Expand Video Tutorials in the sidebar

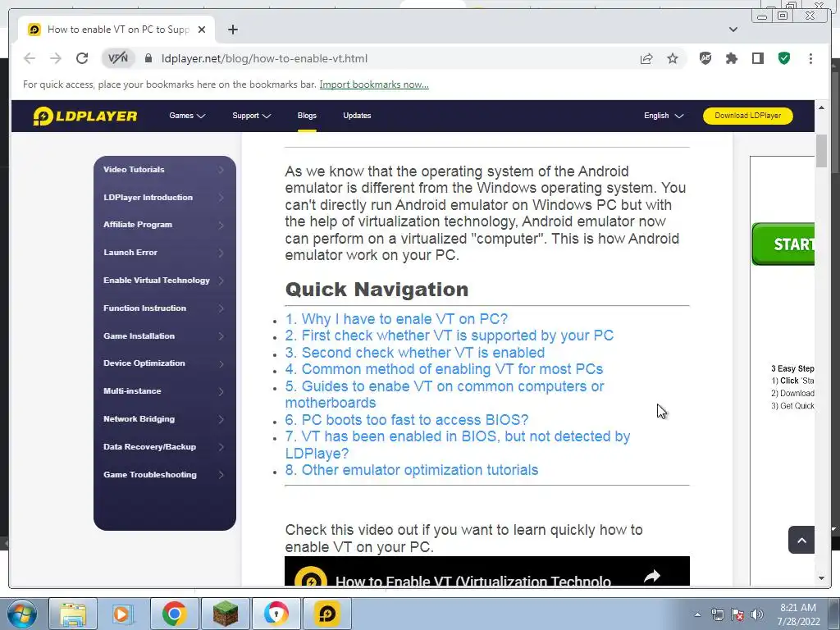164,169
